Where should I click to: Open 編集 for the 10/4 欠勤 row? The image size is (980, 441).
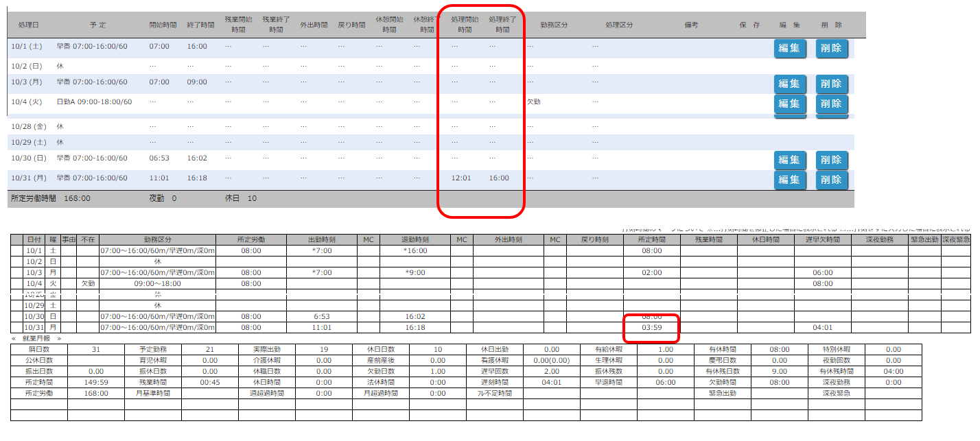pyautogui.click(x=789, y=104)
